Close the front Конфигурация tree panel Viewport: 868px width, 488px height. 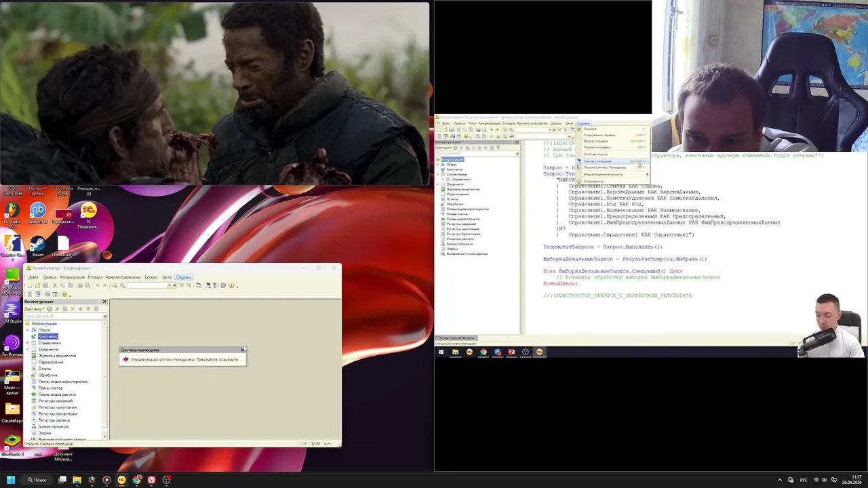[104, 302]
